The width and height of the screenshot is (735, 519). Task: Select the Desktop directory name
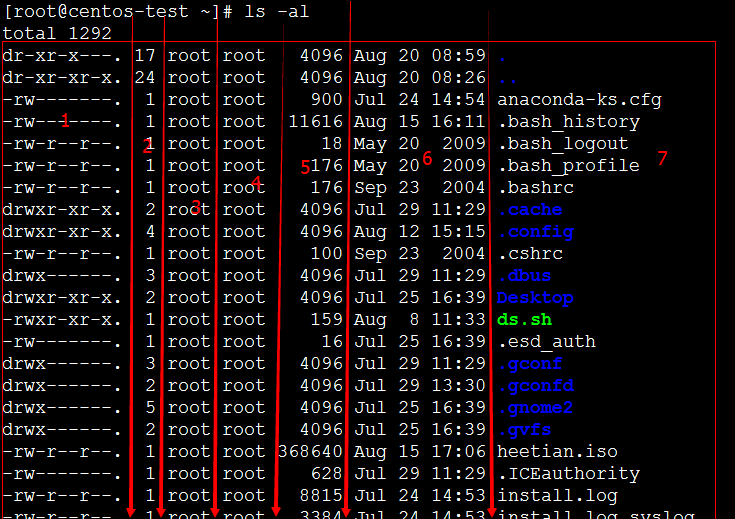[535, 298]
